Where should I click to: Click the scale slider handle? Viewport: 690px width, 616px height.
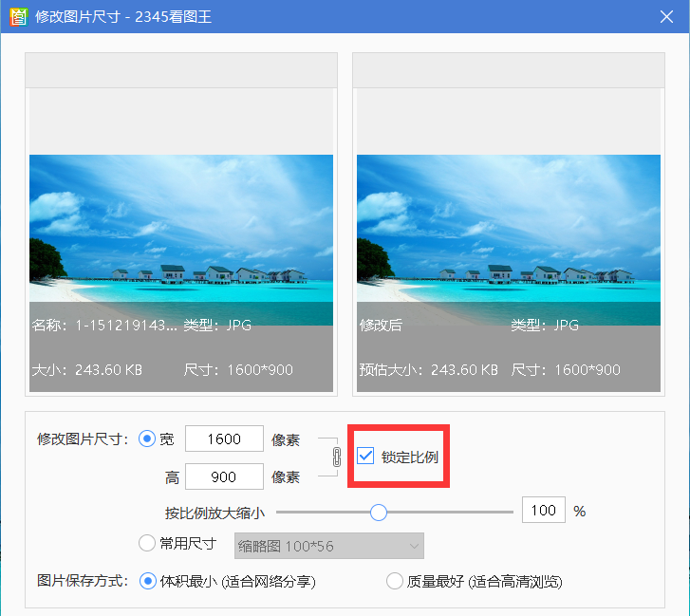point(379,512)
